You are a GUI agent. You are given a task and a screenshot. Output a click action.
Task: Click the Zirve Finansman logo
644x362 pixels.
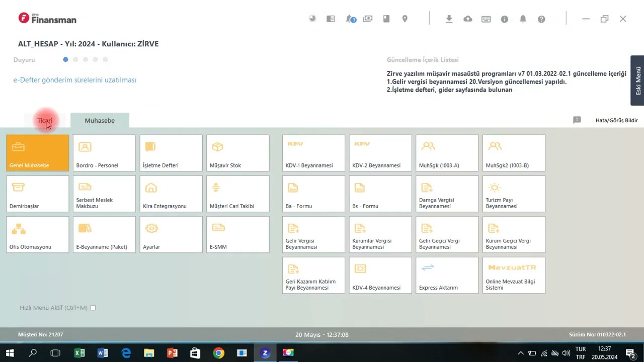[x=47, y=19]
